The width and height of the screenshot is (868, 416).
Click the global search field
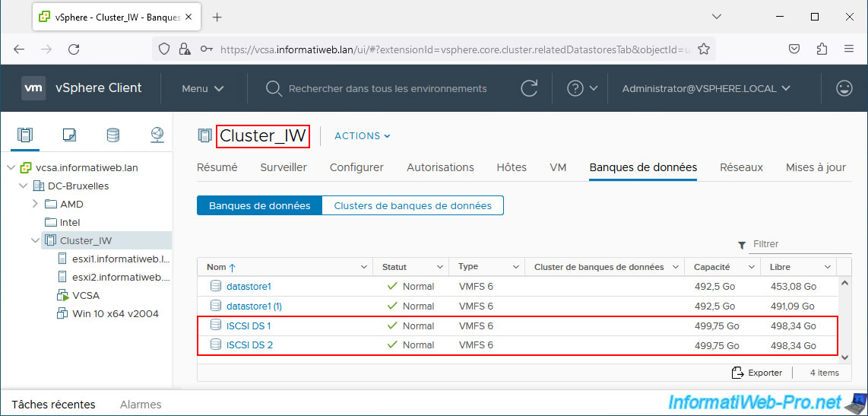coord(388,89)
